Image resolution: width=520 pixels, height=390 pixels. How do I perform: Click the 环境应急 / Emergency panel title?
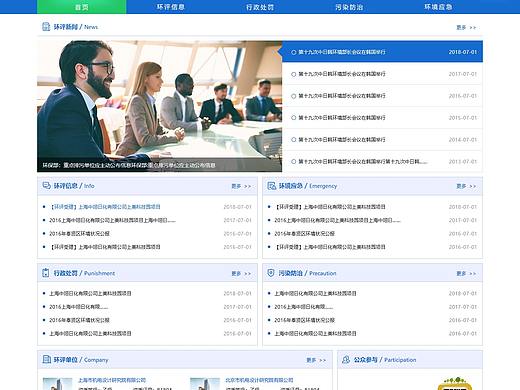coord(308,186)
